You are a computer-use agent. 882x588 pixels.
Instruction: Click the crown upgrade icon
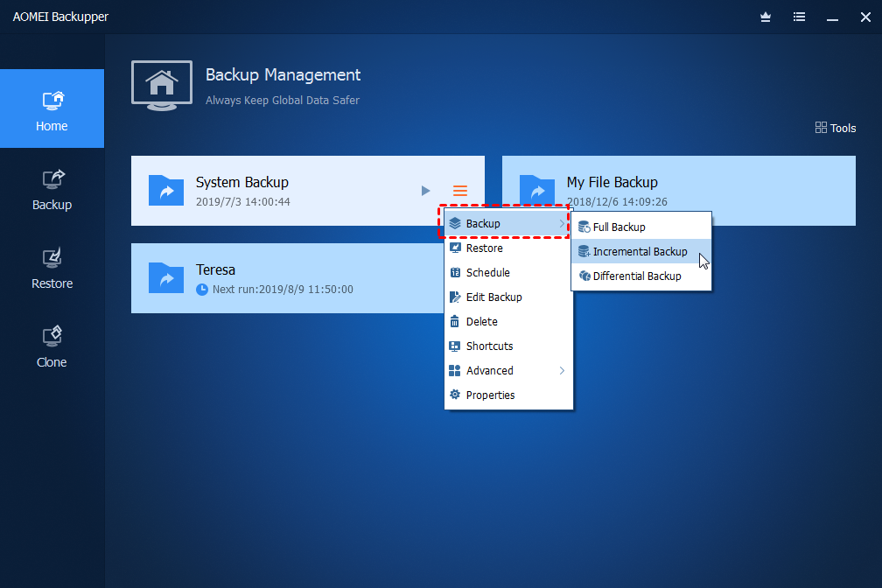[765, 17]
